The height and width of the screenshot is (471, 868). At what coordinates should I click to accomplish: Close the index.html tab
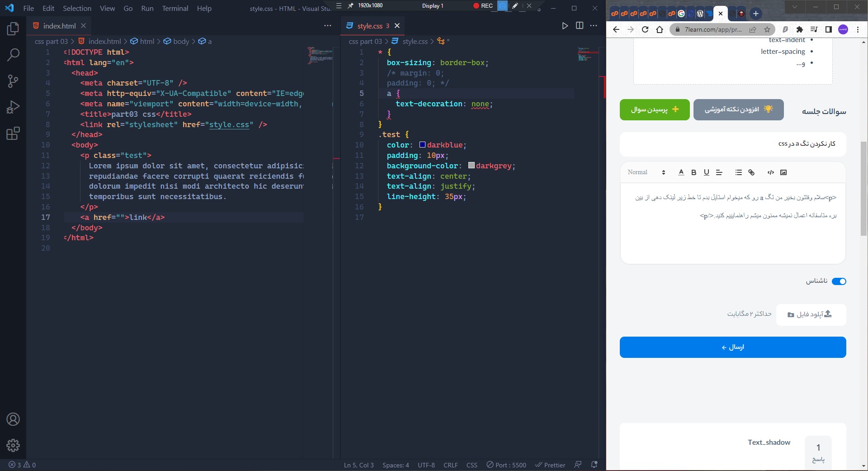(83, 26)
